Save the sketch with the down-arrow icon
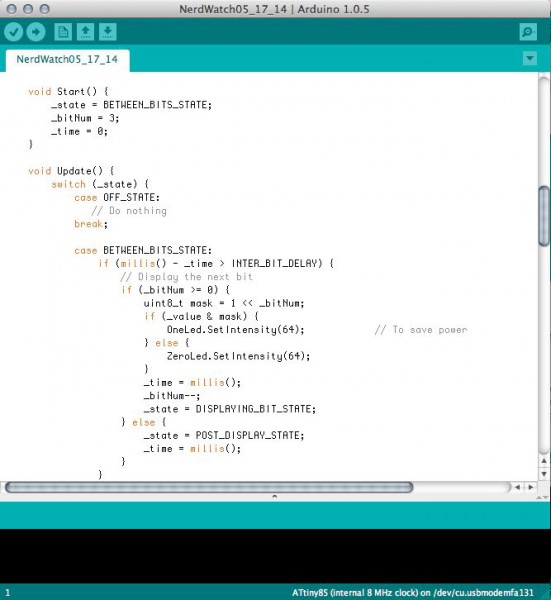This screenshot has width=551, height=600. [x=108, y=32]
